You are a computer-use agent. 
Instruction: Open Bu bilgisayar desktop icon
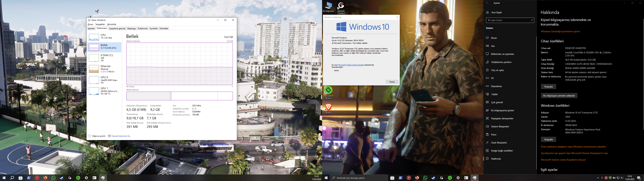tap(328, 7)
